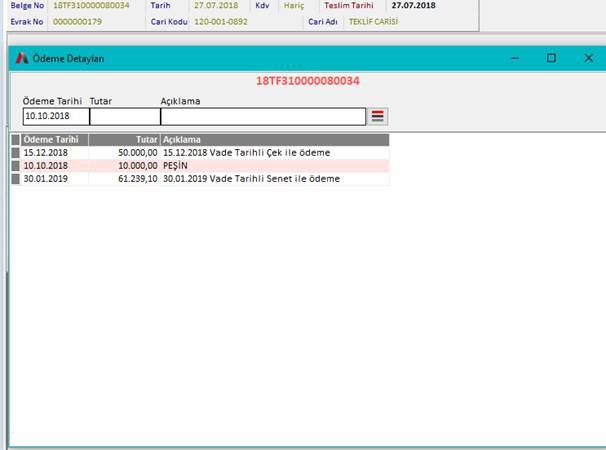Image resolution: width=606 pixels, height=450 pixels.
Task: Click amount 50.000,00
Action: [x=138, y=153]
